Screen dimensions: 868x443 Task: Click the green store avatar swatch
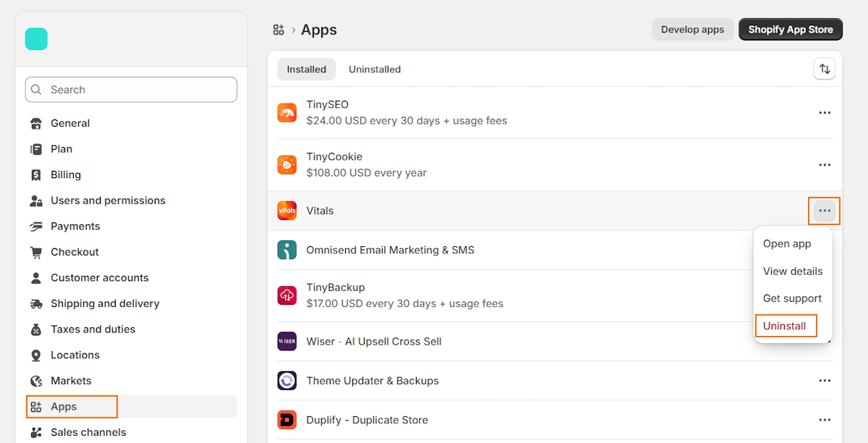tap(36, 39)
